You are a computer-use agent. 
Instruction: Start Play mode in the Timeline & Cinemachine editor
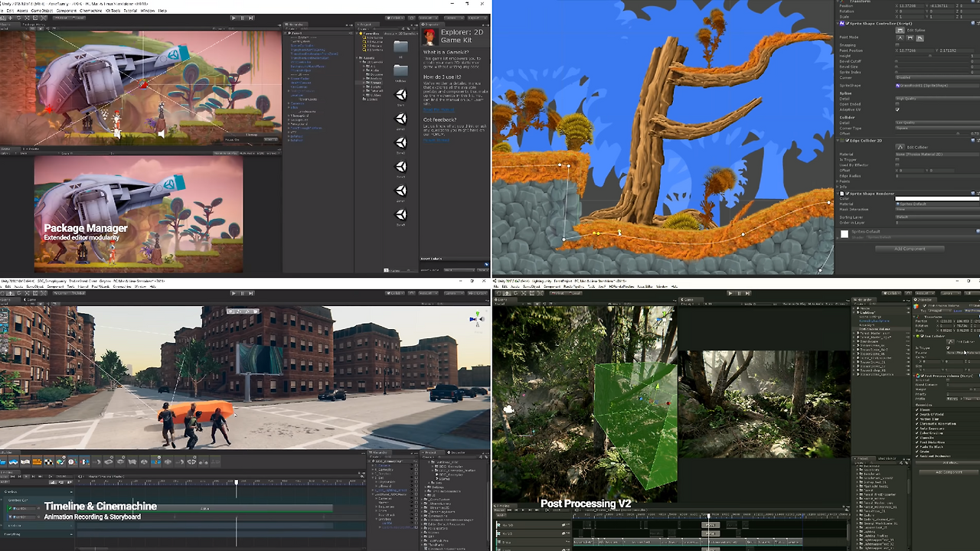[x=234, y=293]
